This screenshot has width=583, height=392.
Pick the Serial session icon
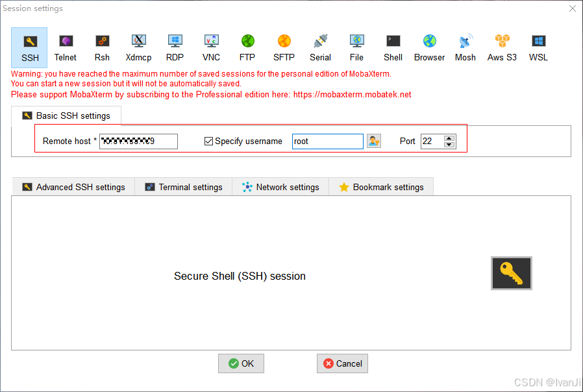coord(320,47)
